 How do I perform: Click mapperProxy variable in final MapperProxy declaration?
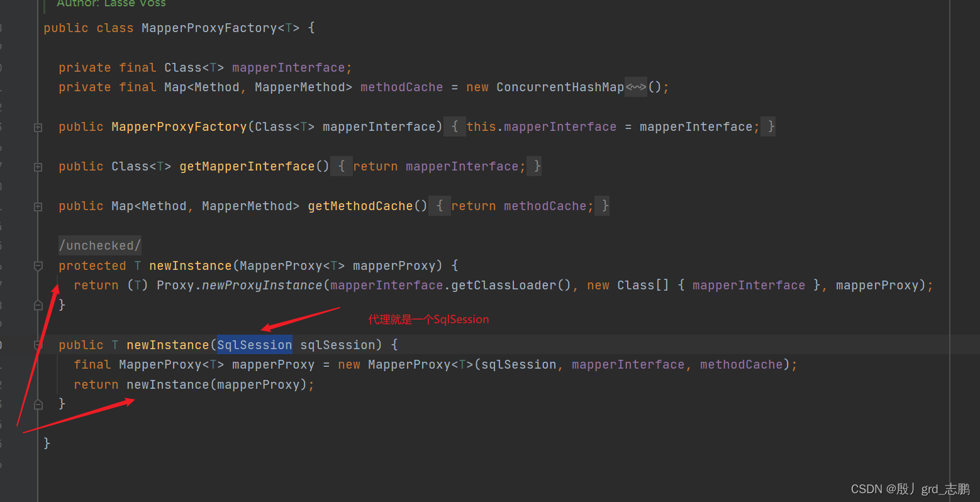click(274, 364)
